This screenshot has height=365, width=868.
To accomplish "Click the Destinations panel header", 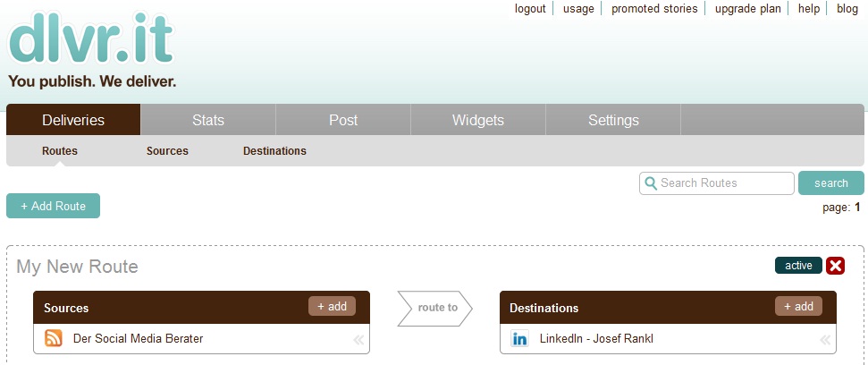I will 668,308.
